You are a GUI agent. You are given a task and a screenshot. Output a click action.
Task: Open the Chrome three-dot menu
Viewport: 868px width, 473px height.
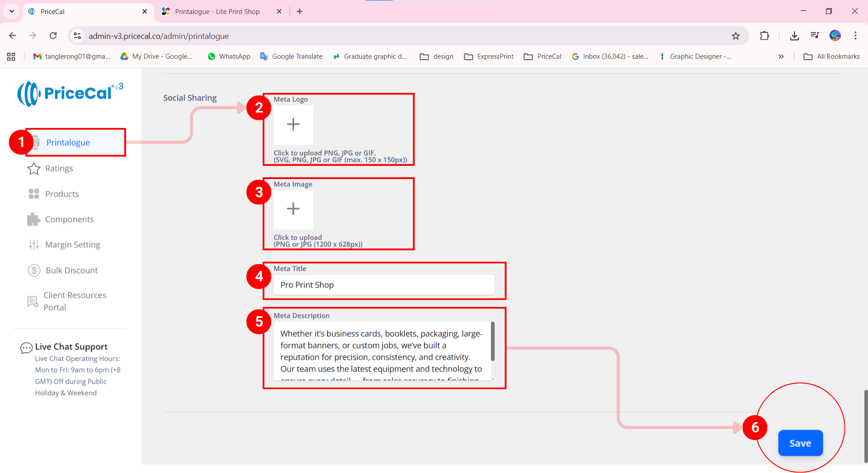[855, 36]
